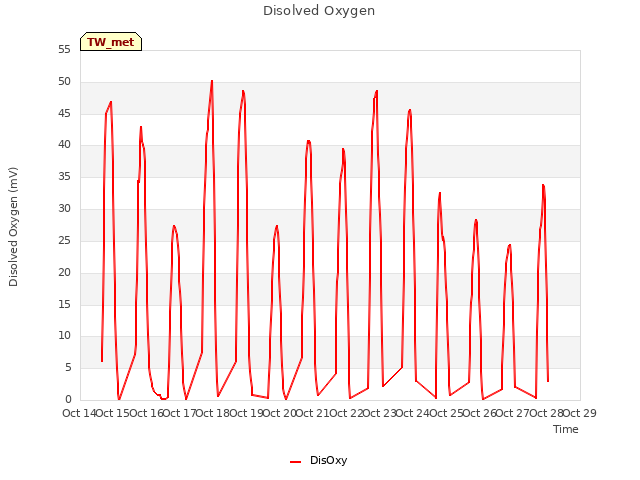Screen dimensions: 640x480
Task: Toggle the DisOxy legend entry
Action: click(319, 460)
